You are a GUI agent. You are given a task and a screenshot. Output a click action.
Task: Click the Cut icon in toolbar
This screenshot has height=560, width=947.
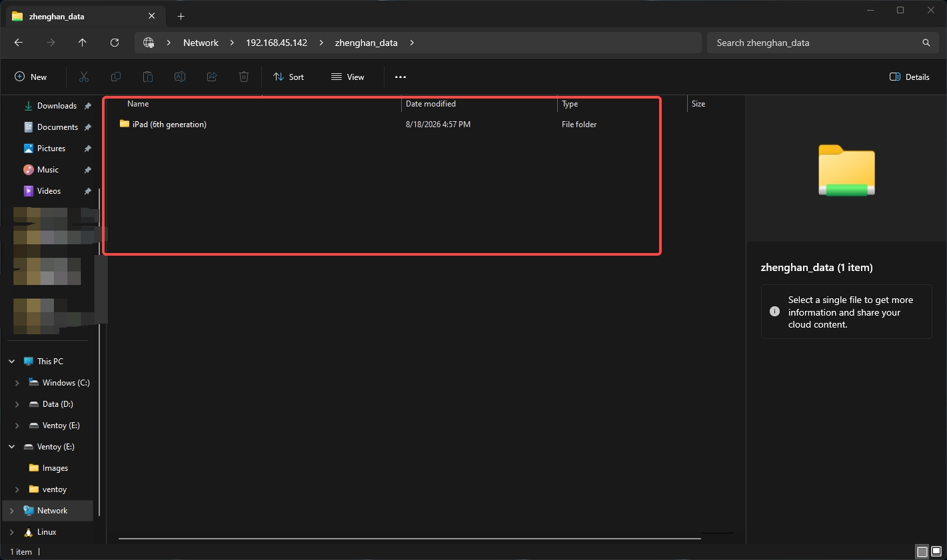click(x=84, y=77)
